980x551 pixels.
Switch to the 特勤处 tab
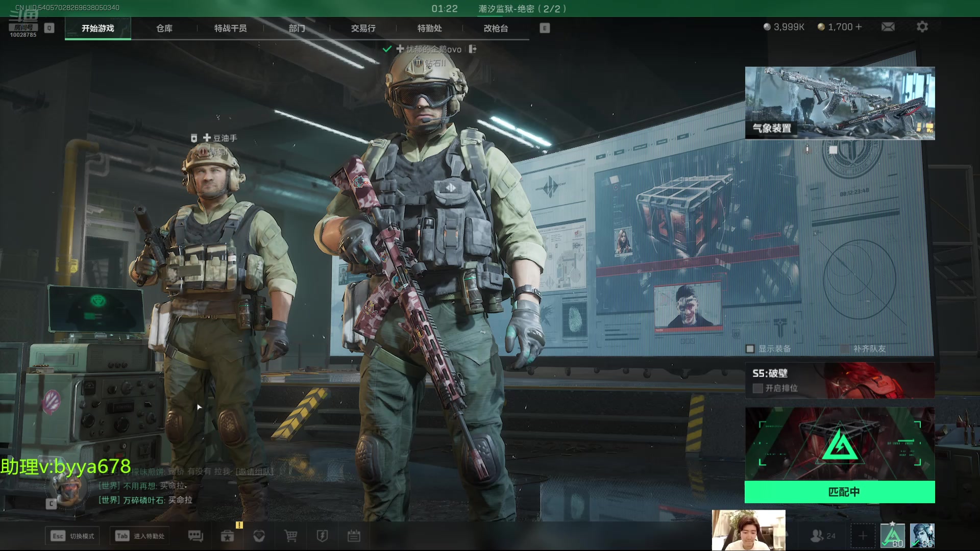click(429, 28)
